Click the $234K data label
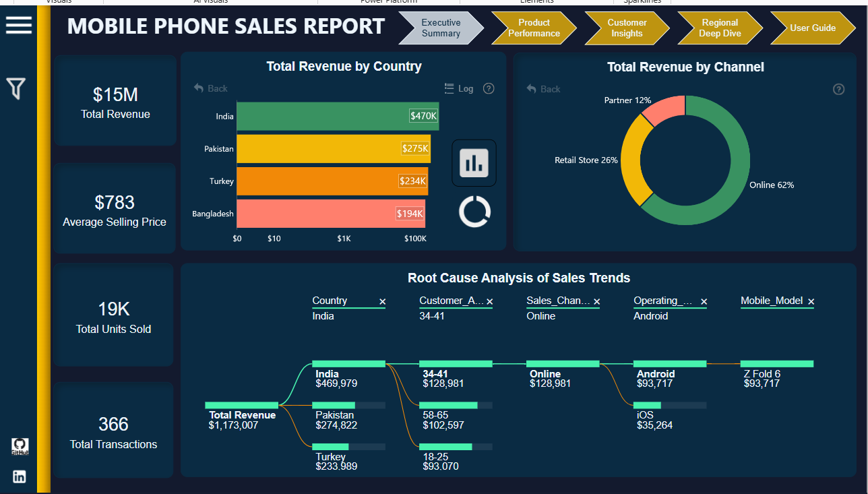The image size is (868, 494). 413,181
